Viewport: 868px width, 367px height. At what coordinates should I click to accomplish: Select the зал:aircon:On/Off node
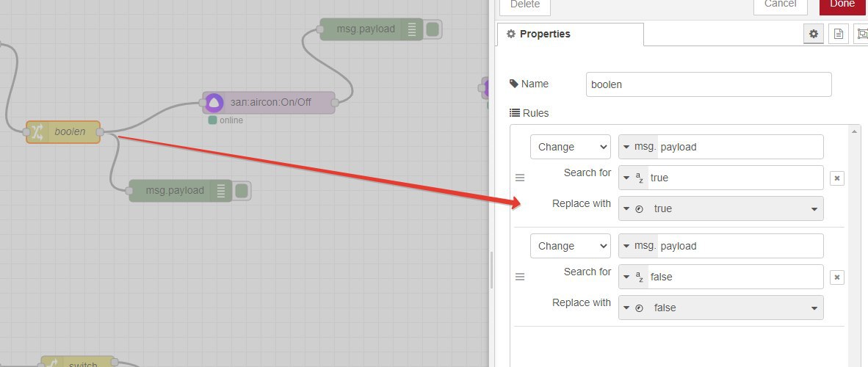(269, 103)
